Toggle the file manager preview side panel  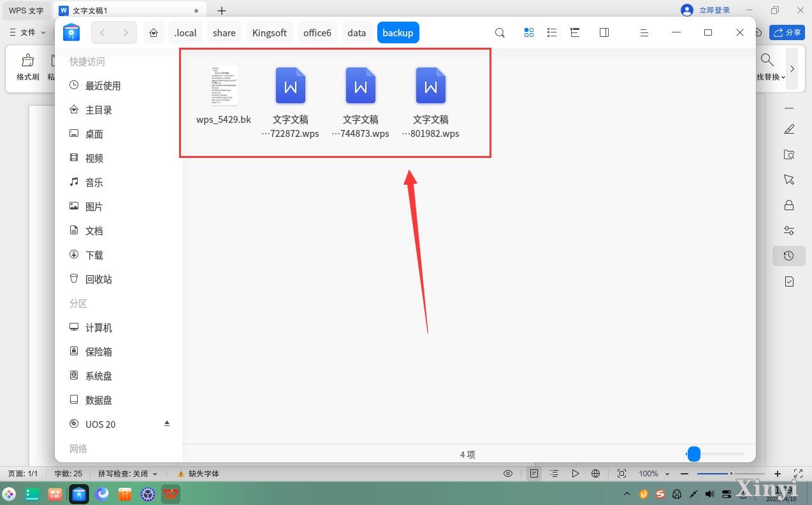604,32
